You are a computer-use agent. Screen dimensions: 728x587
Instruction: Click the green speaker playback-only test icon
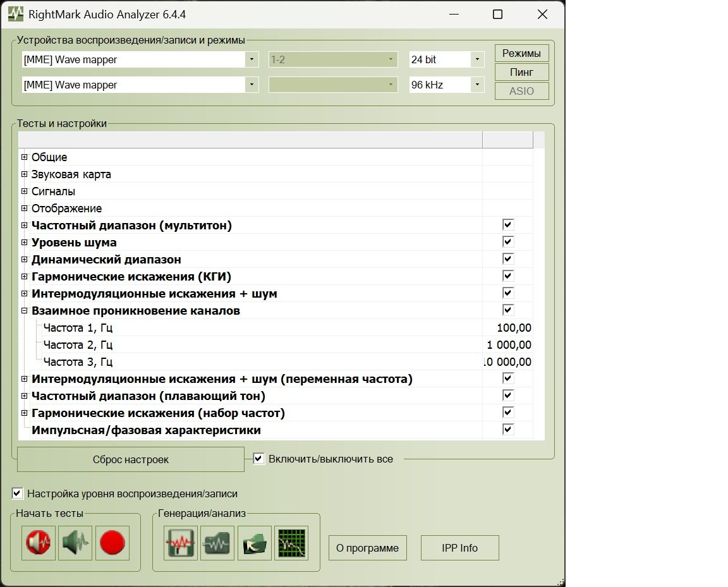pos(75,543)
